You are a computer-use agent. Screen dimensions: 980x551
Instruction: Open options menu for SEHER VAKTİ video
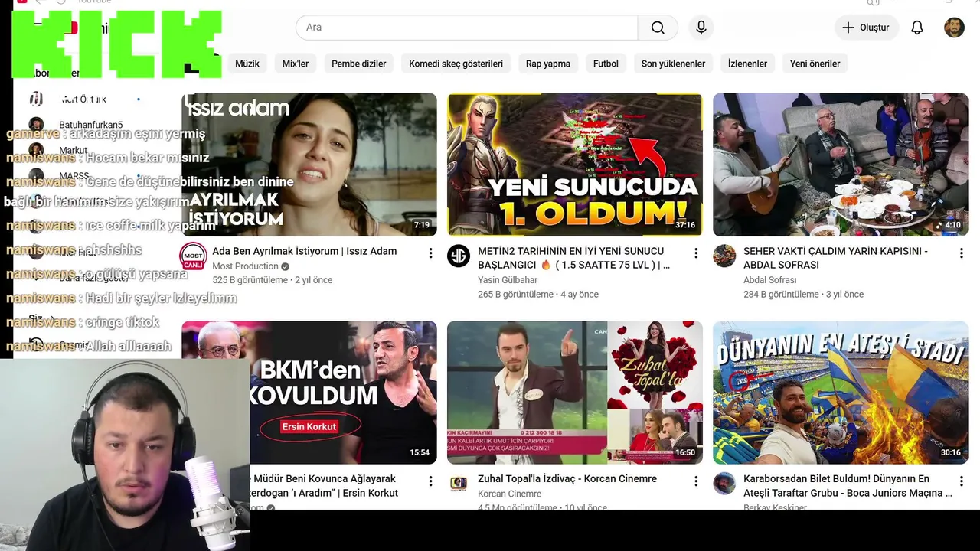coord(962,253)
